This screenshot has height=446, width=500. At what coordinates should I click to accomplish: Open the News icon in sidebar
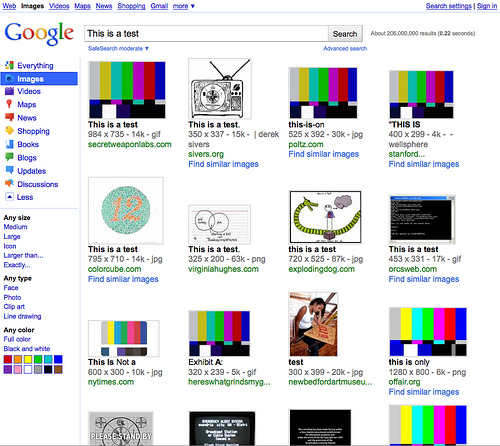click(x=9, y=117)
